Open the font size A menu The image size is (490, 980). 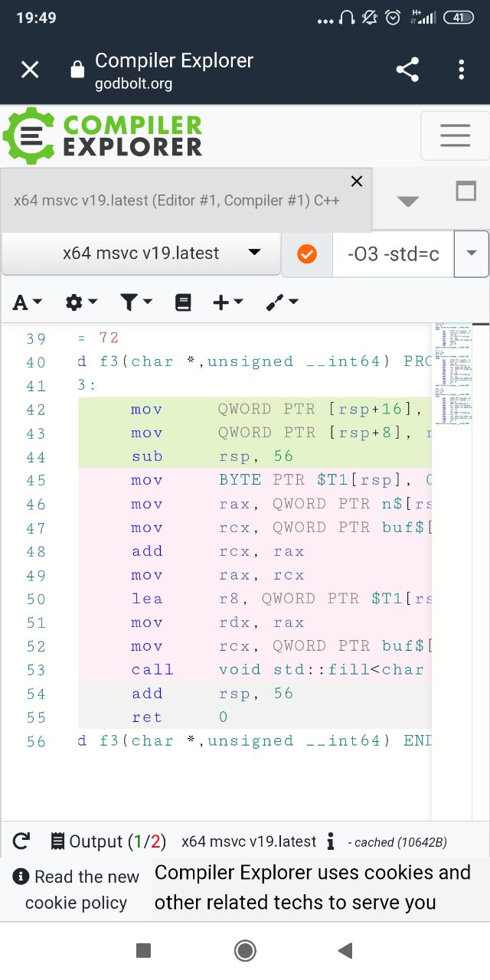coord(28,302)
